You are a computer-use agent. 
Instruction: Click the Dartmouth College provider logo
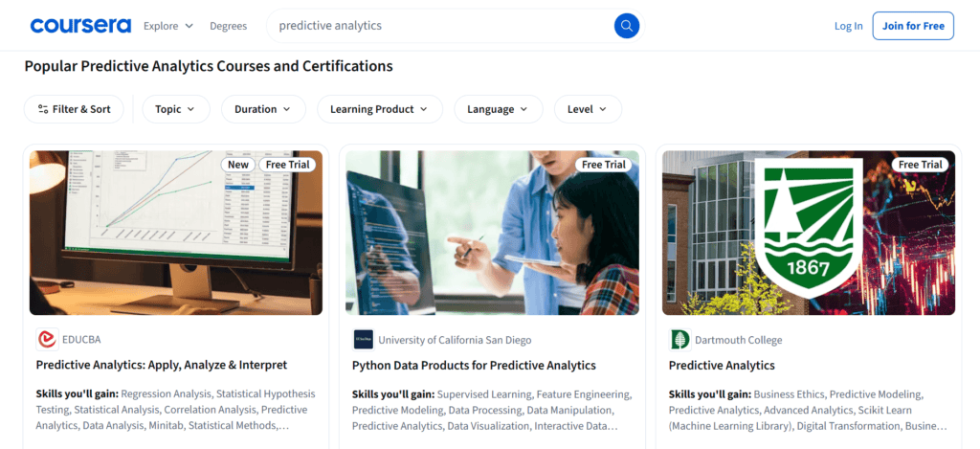(679, 340)
